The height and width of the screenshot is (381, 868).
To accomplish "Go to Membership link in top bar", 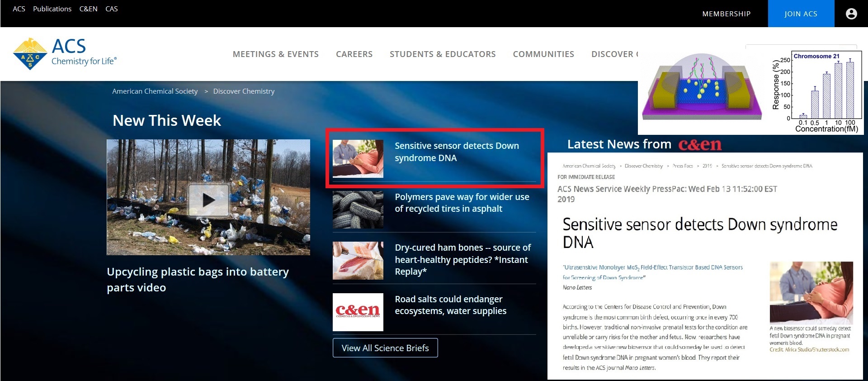I will click(726, 14).
